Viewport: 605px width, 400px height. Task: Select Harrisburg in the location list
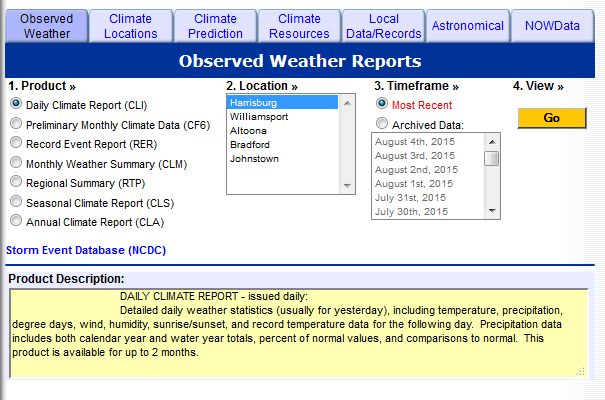pyautogui.click(x=282, y=103)
